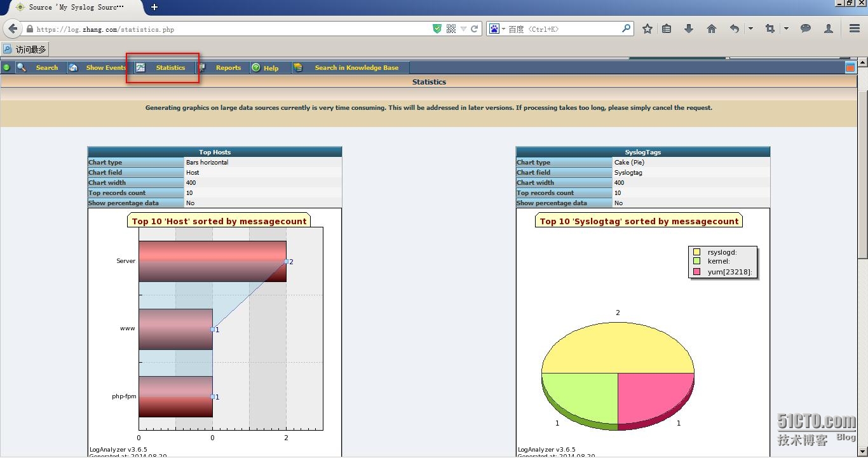This screenshot has width=868, height=458.
Task: Click the Top 10 'Syslogtag' chart title
Action: (639, 221)
